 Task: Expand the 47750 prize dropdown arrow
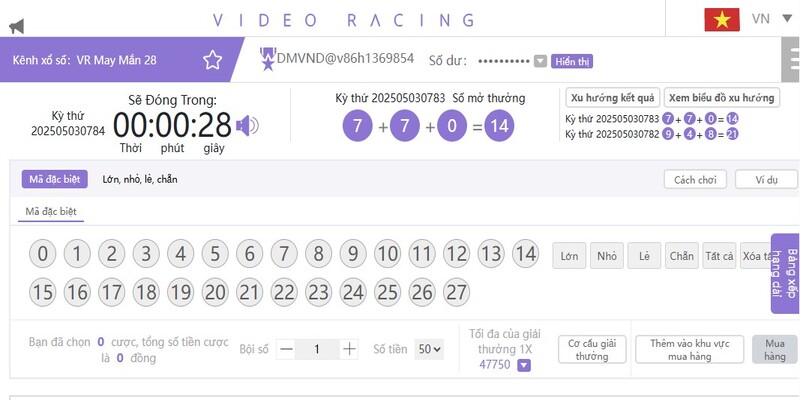point(523,366)
